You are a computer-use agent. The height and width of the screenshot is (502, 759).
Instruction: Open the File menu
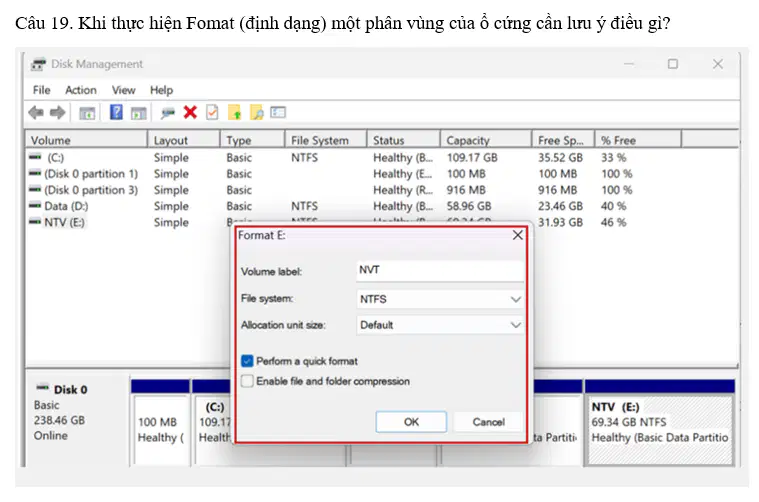(x=42, y=90)
